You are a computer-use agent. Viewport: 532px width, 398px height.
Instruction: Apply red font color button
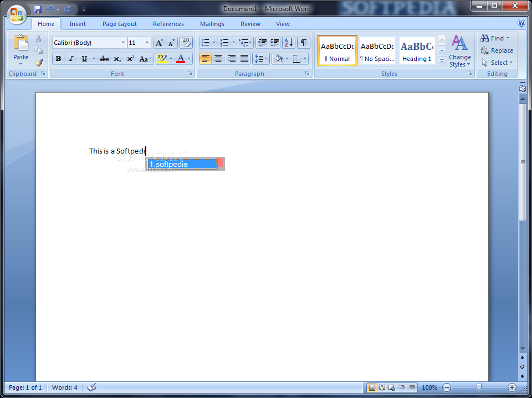pyautogui.click(x=181, y=59)
